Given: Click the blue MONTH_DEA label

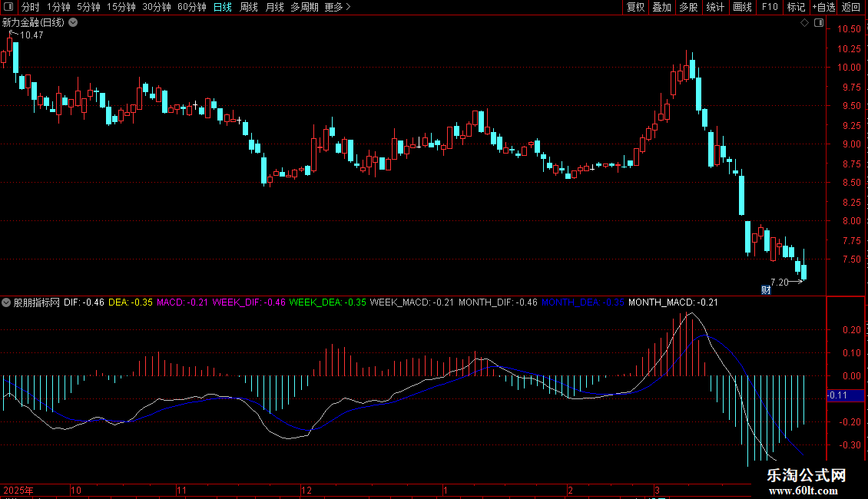Looking at the screenshot, I should 583,302.
